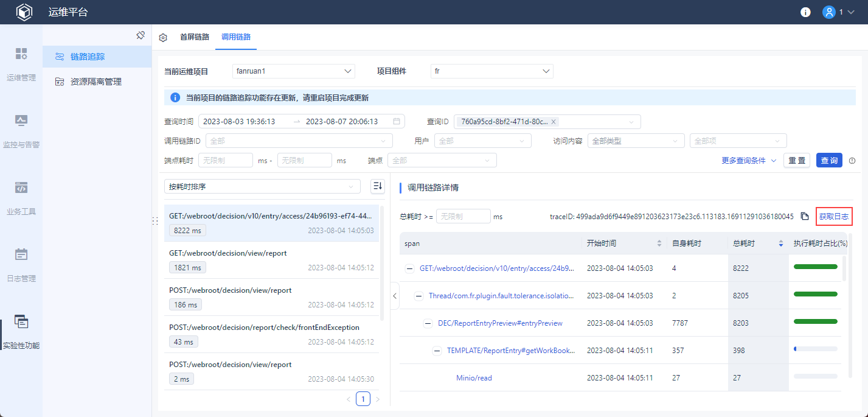Open 运维管理 in the left navigation
The height and width of the screenshot is (417, 868).
coord(21,64)
